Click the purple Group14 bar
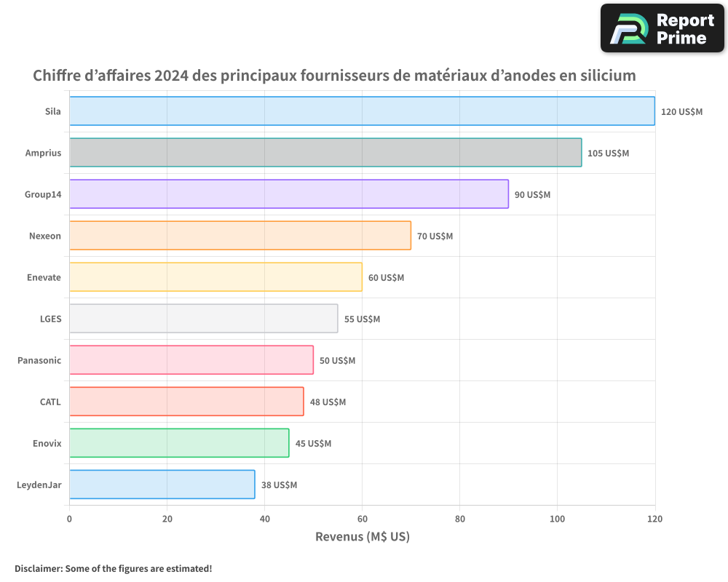The image size is (728, 582). pyautogui.click(x=289, y=194)
